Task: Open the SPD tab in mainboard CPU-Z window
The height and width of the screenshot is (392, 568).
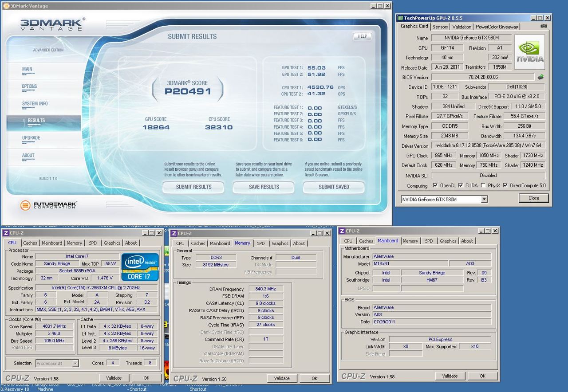Action: tap(429, 241)
